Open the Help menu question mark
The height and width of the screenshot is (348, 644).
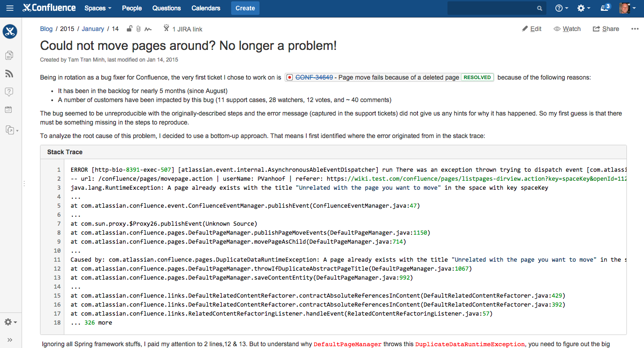click(562, 8)
